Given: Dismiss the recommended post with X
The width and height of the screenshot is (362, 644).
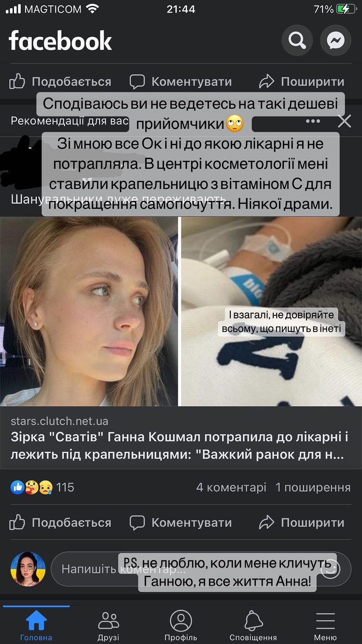Looking at the screenshot, I should coord(344,121).
